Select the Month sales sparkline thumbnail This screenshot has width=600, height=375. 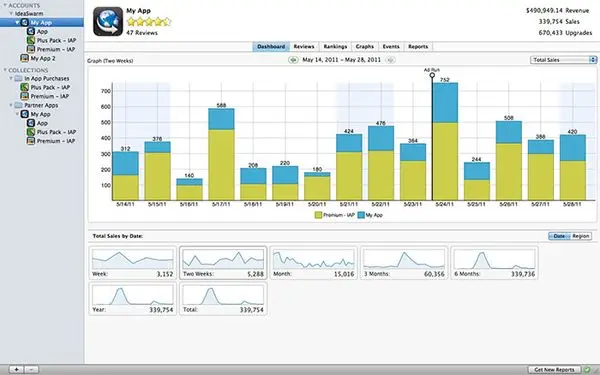[x=313, y=263]
